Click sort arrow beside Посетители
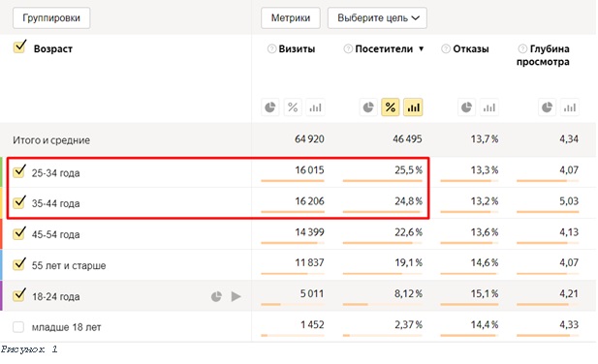This screenshot has height=364, width=598. click(x=421, y=48)
